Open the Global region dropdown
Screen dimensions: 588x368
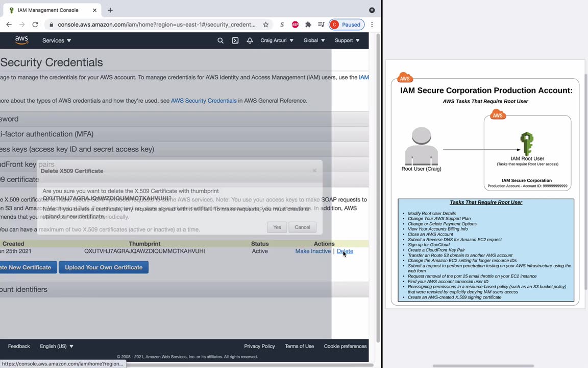pos(314,40)
